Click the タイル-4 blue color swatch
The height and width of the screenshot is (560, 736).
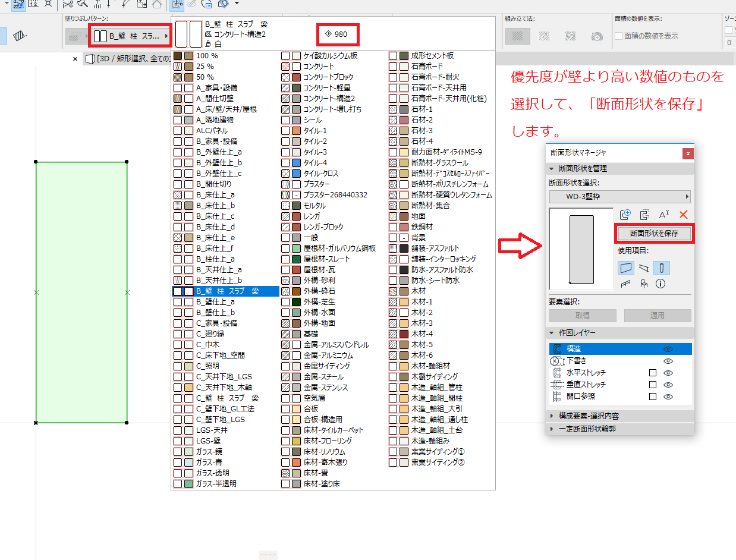(x=297, y=162)
